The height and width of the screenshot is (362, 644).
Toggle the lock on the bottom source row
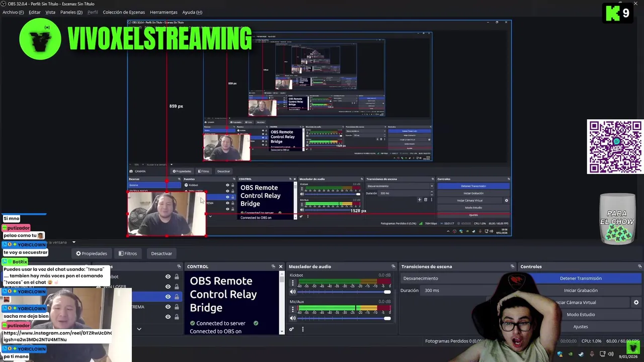[x=177, y=317]
